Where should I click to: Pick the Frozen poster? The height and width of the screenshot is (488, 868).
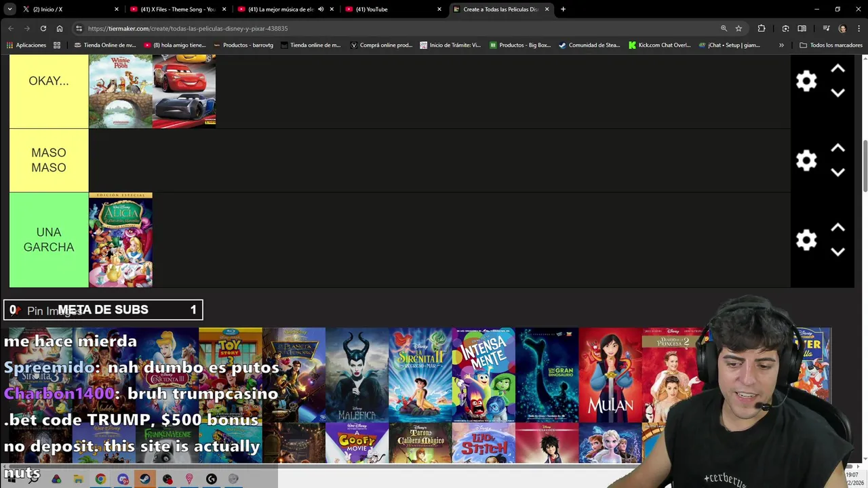[x=610, y=443]
